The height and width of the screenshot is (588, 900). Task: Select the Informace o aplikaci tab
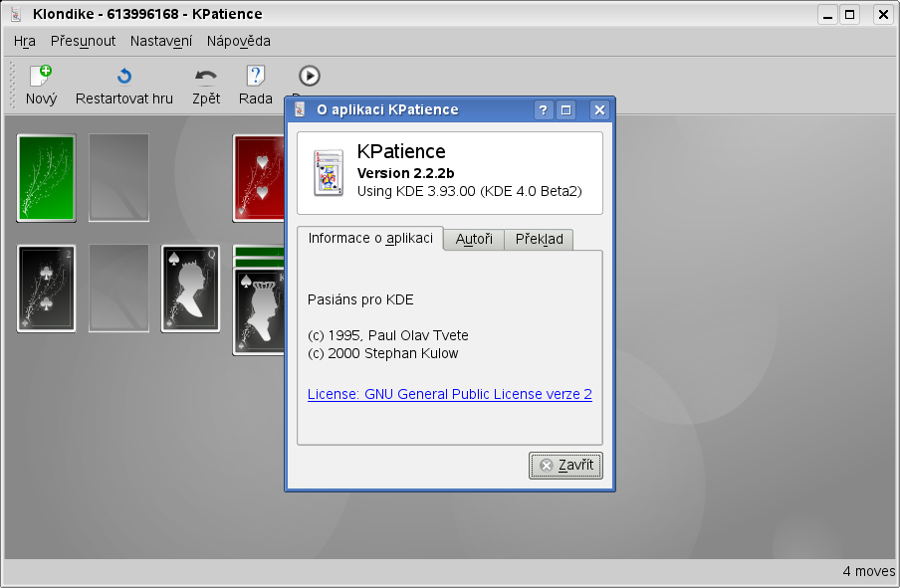(370, 238)
